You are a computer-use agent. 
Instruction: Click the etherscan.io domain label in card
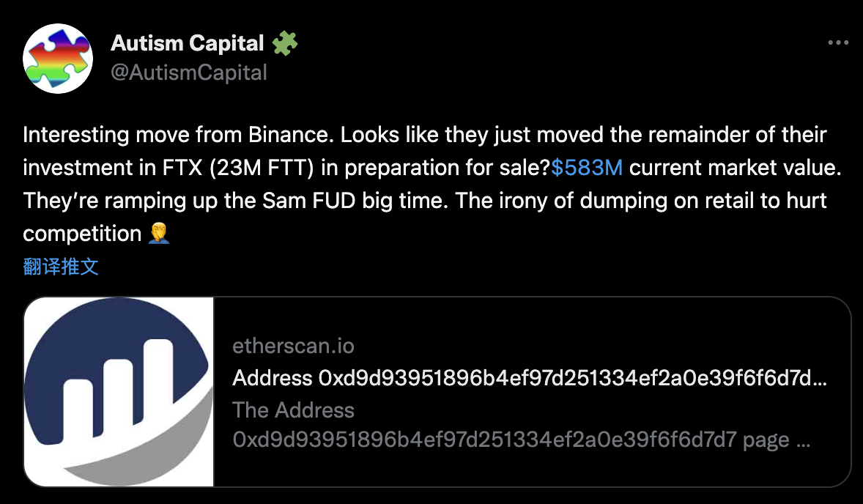(x=293, y=346)
